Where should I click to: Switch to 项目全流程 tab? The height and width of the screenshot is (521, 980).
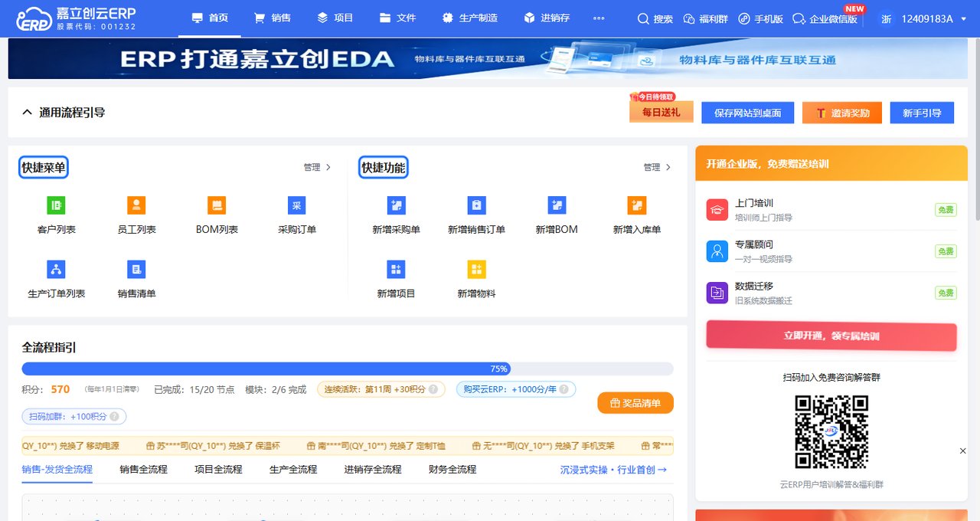coord(218,470)
